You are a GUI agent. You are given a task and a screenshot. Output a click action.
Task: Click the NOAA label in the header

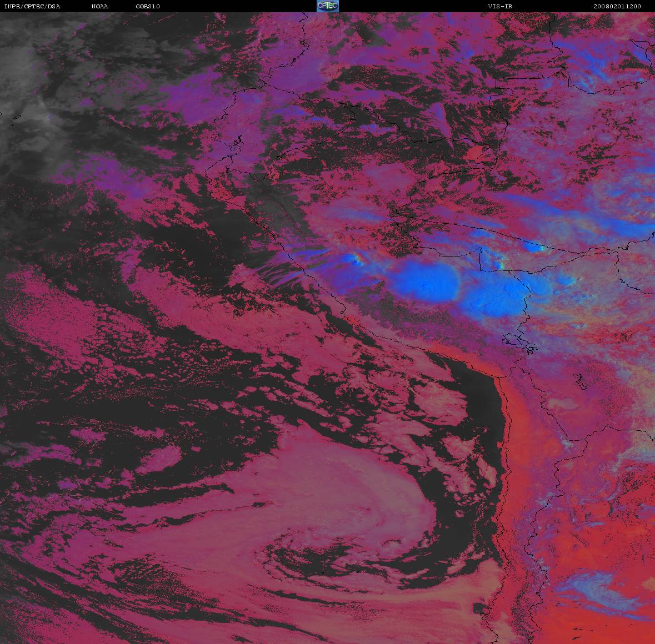pyautogui.click(x=99, y=6)
